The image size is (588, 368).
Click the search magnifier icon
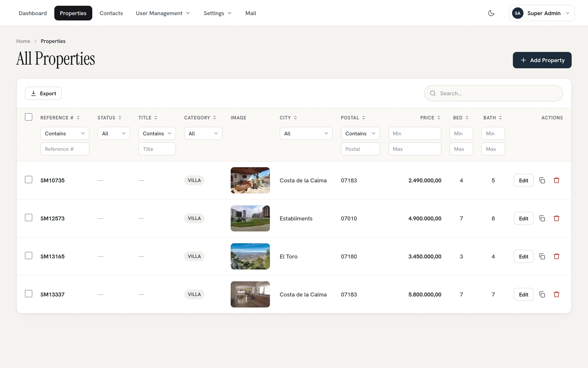click(x=433, y=93)
